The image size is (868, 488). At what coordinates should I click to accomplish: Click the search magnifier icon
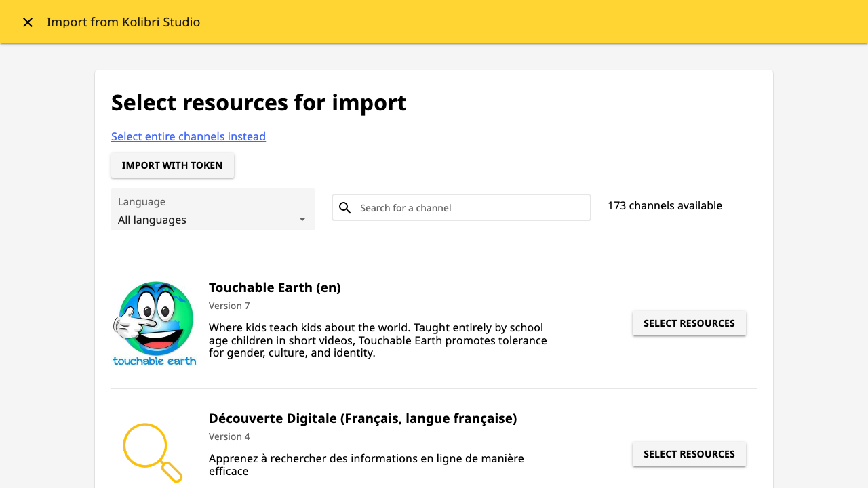[x=345, y=208]
